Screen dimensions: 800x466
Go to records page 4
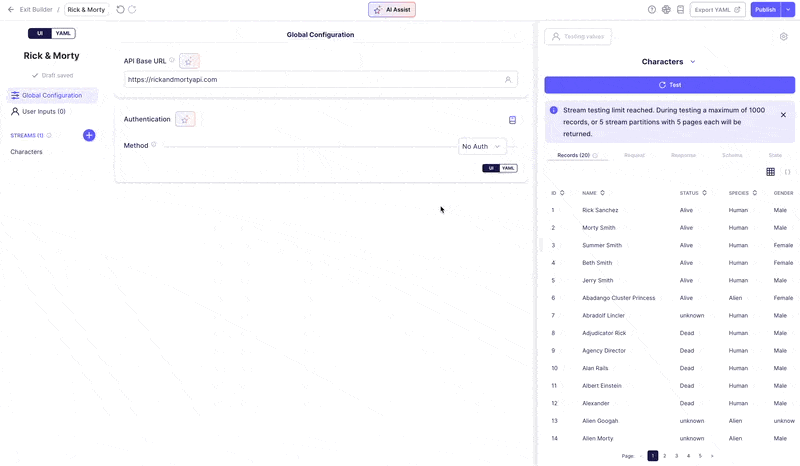point(688,456)
